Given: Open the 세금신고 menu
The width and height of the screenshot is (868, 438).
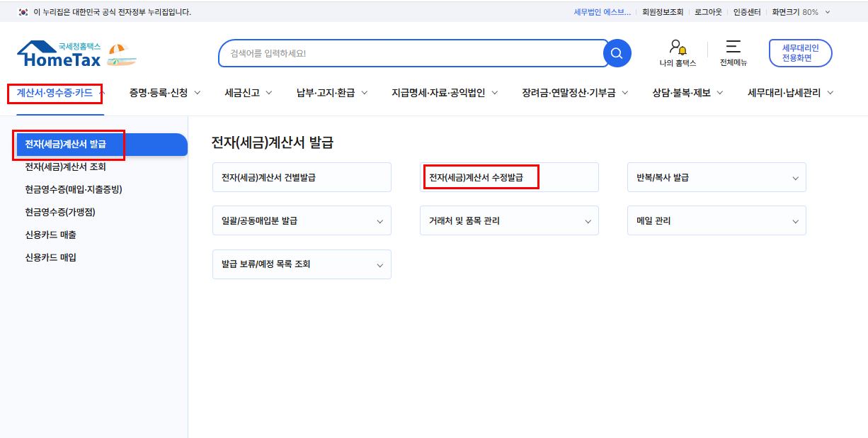Looking at the screenshot, I should tap(248, 93).
